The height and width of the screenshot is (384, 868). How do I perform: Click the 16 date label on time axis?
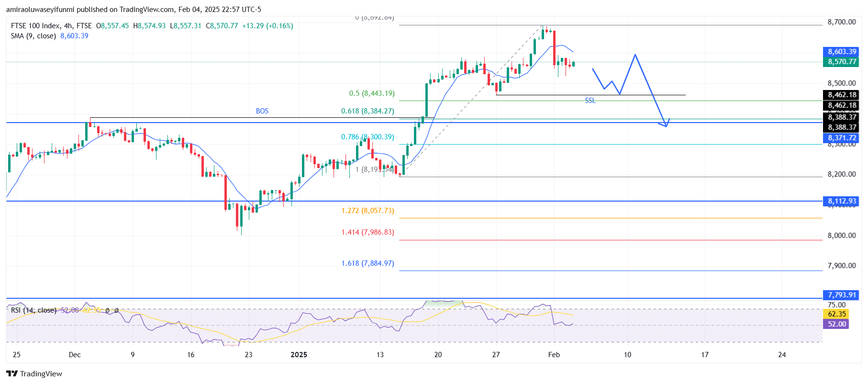[191, 355]
